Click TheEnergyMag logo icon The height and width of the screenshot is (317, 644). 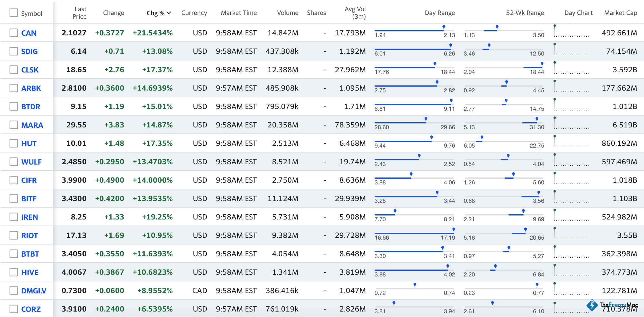[592, 305]
